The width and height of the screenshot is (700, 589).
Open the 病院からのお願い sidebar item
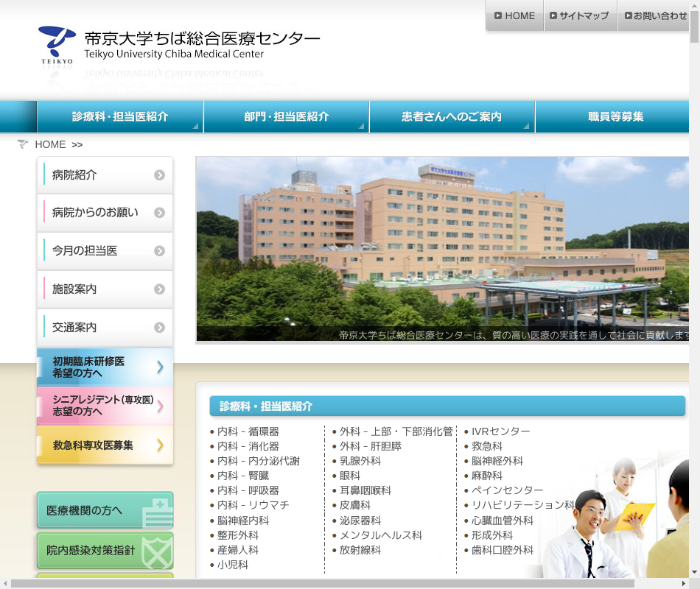pos(105,213)
